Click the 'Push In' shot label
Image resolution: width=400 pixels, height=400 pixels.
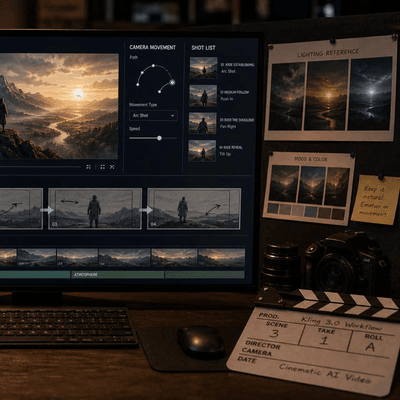coord(227,99)
